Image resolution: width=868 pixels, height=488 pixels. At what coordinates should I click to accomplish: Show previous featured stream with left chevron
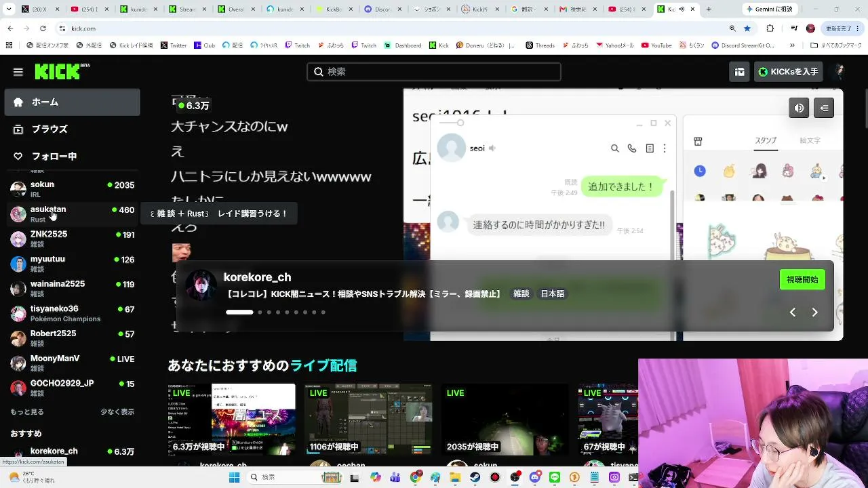[x=792, y=312]
